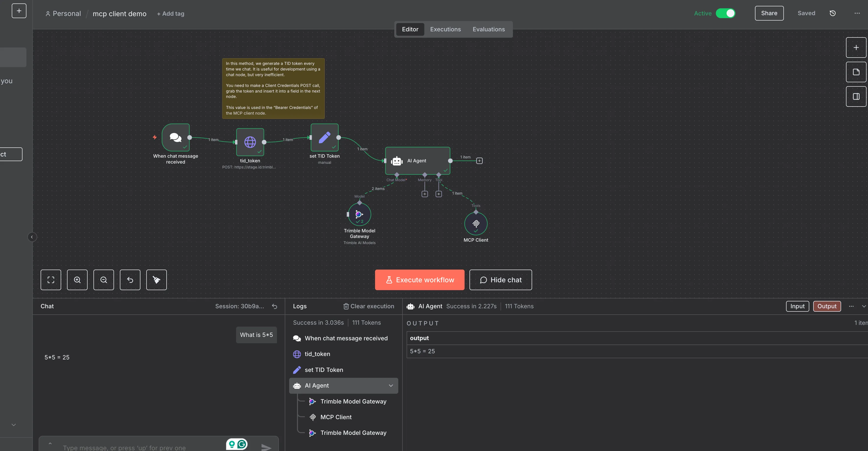Reset the chat session icon
Viewport: 868px width, 451px height.
275,306
